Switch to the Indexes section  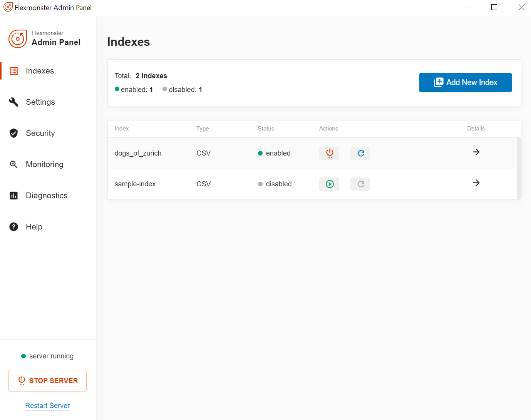(40, 70)
